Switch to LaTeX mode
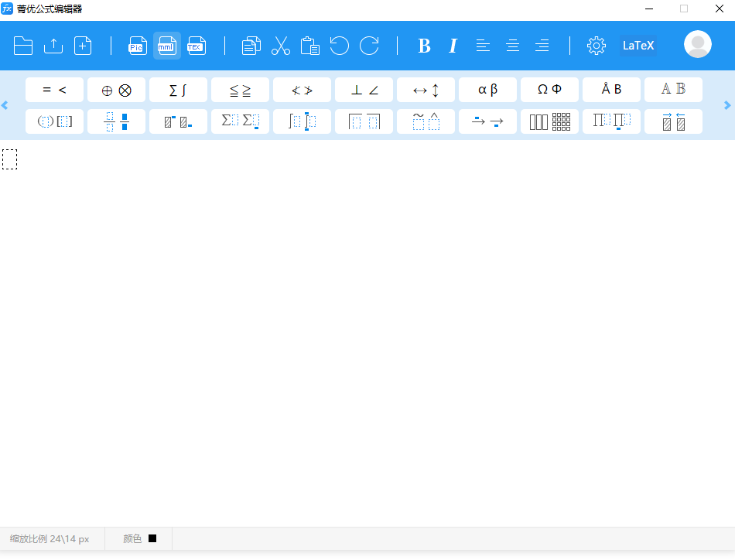This screenshot has width=735, height=560. 638,46
